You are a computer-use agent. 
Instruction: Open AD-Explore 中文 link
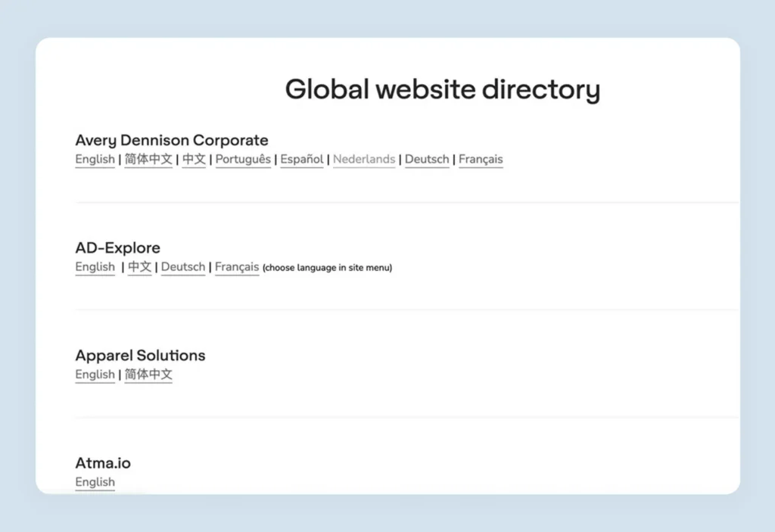pyautogui.click(x=139, y=267)
